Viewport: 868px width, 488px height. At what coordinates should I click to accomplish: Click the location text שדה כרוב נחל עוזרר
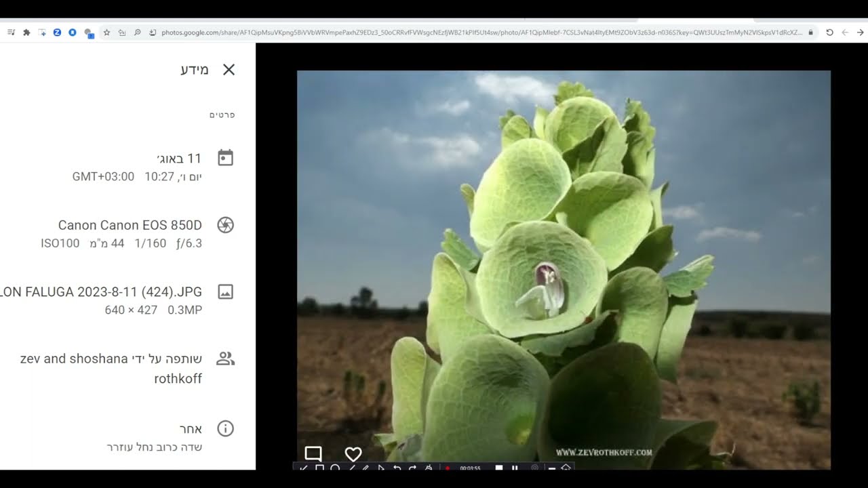155,447
